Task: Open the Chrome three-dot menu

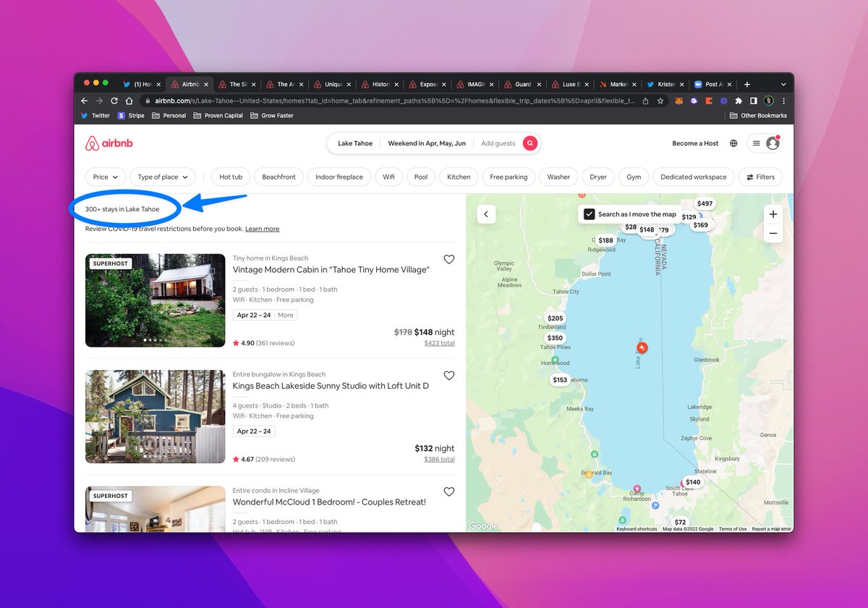Action: (783, 101)
